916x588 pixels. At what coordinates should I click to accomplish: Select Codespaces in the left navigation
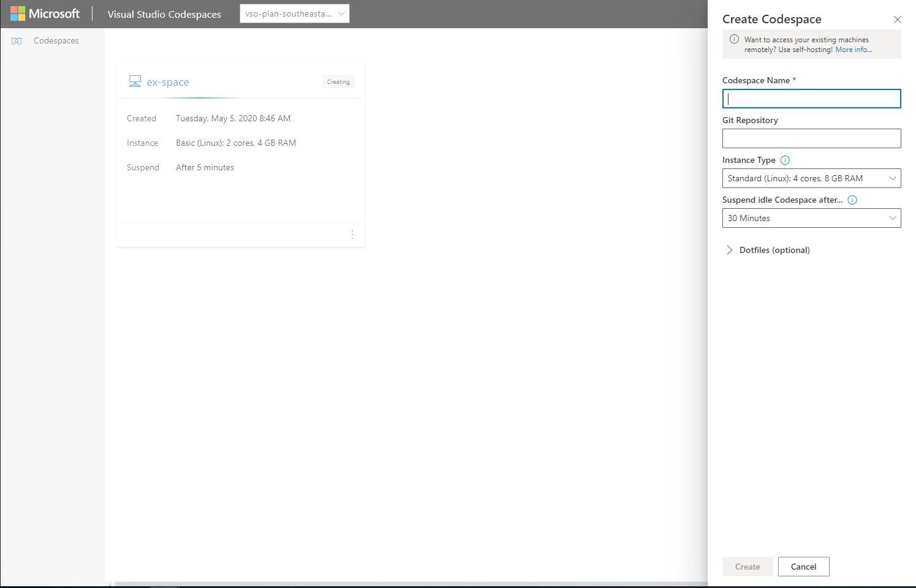[x=56, y=41]
